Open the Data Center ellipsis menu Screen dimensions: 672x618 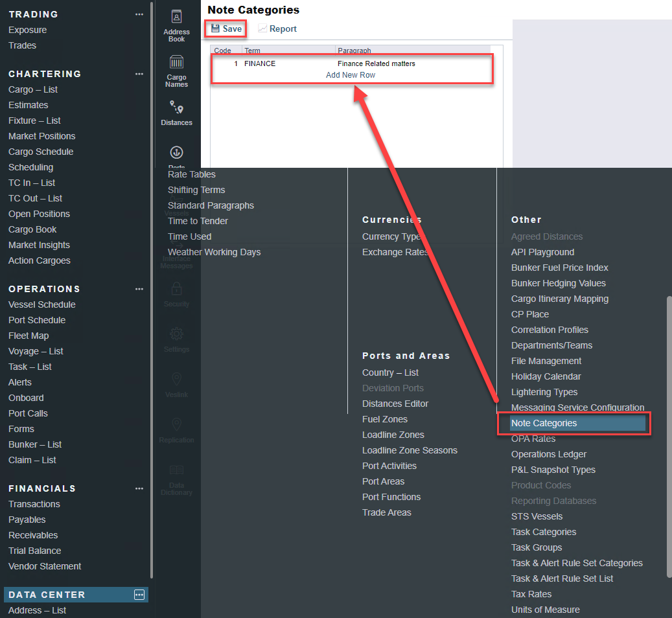(x=139, y=595)
